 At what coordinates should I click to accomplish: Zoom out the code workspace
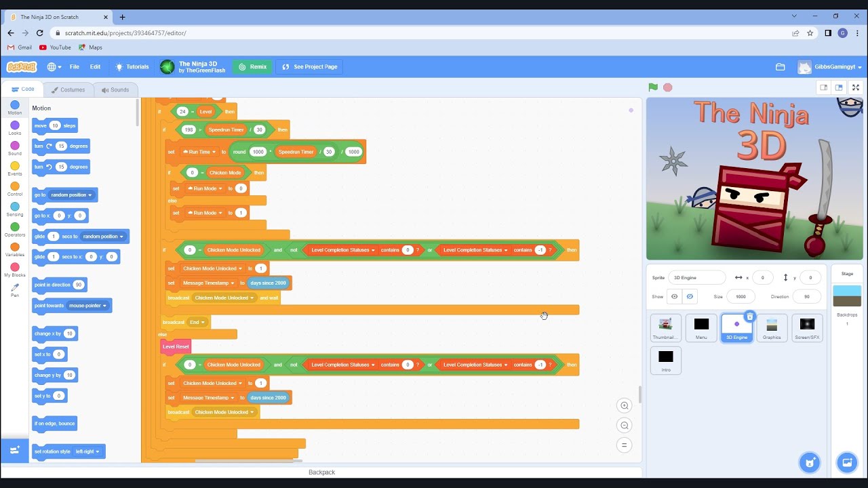click(624, 425)
